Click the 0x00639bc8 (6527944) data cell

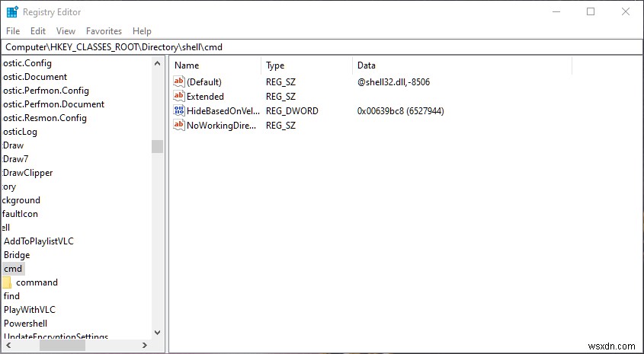400,110
